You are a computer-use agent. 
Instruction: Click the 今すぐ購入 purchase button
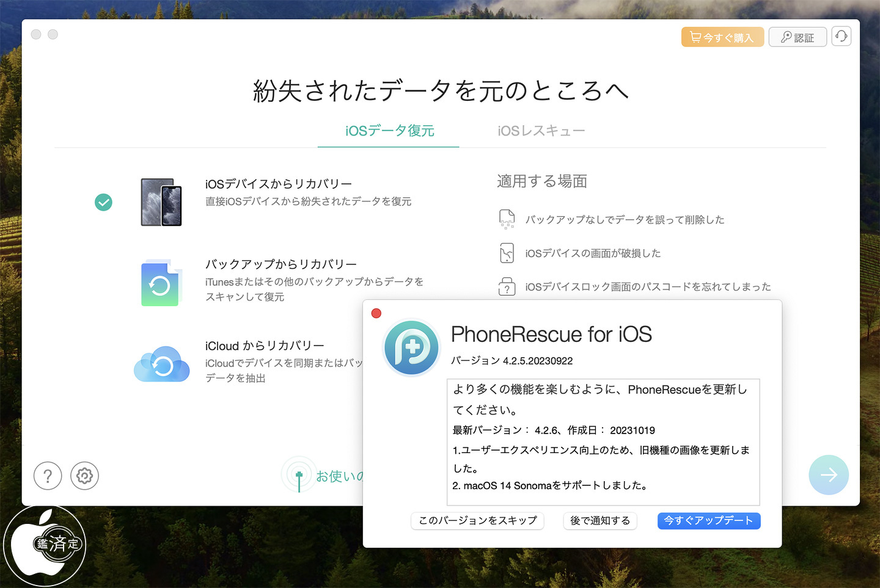722,37
